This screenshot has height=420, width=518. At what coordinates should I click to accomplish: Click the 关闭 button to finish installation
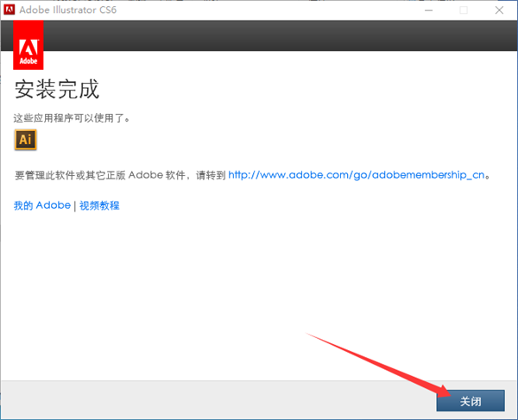[471, 400]
